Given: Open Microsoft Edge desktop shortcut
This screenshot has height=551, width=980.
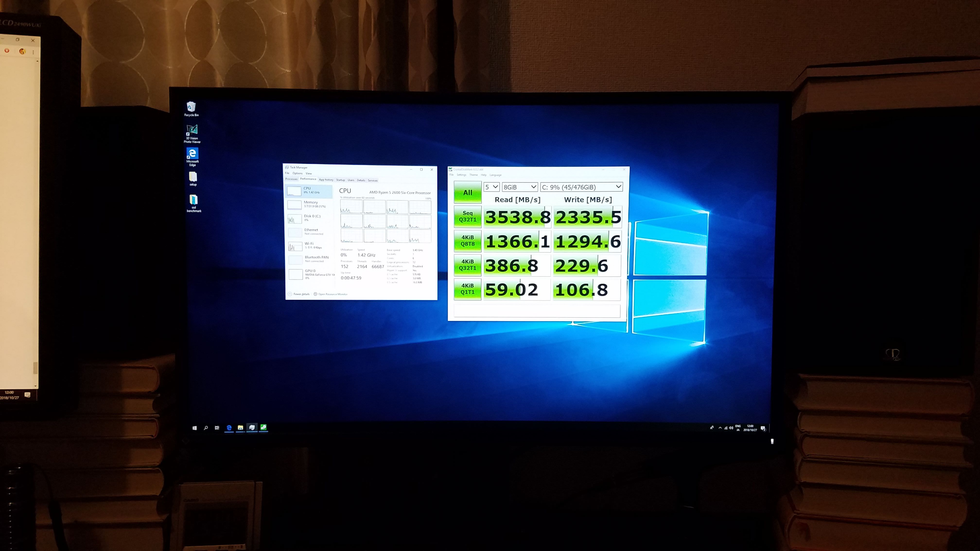Looking at the screenshot, I should [x=192, y=156].
